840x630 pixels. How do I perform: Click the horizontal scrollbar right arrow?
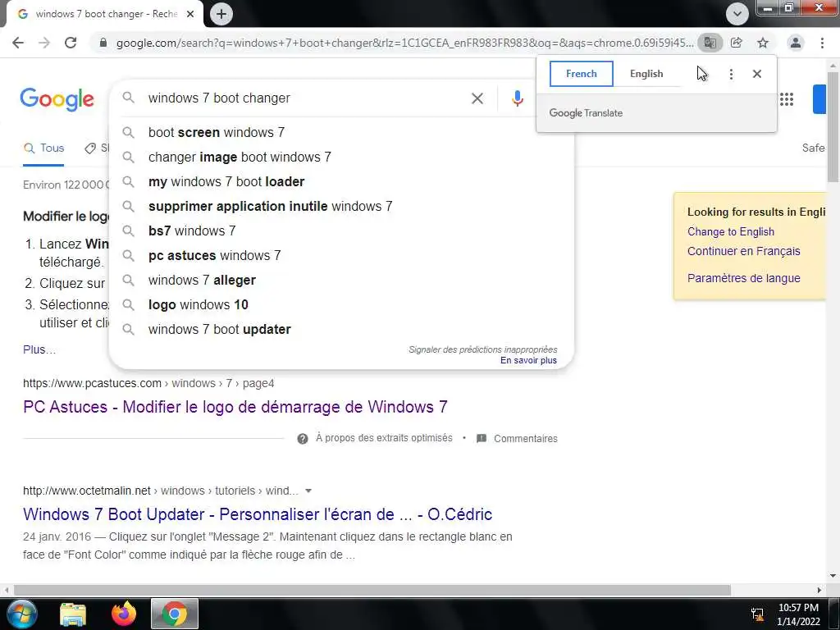[819, 591]
